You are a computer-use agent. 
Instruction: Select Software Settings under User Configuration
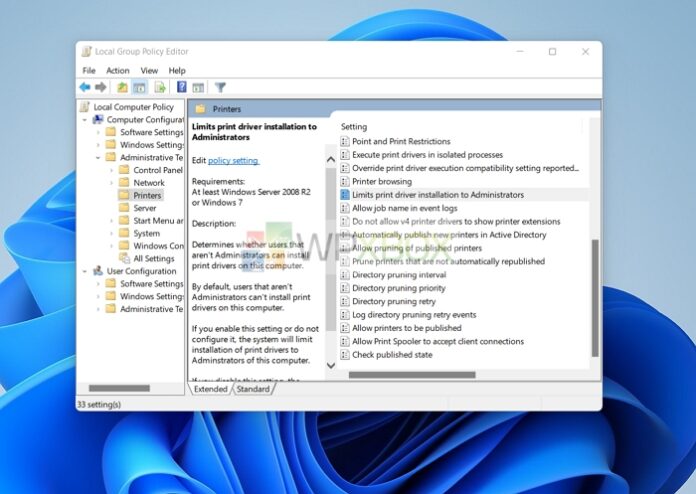point(151,284)
